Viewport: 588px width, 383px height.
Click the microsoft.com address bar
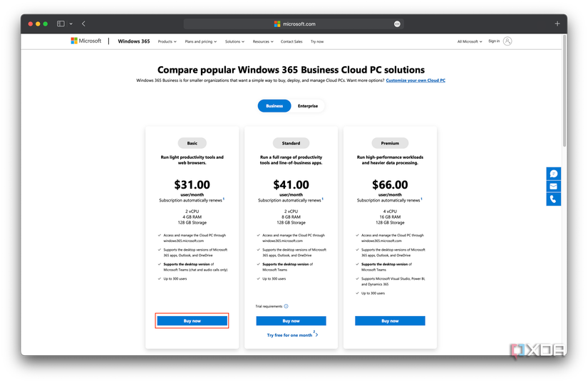click(x=294, y=24)
